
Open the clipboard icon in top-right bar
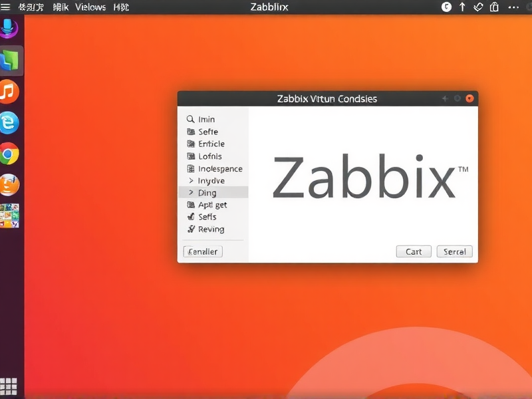point(493,7)
